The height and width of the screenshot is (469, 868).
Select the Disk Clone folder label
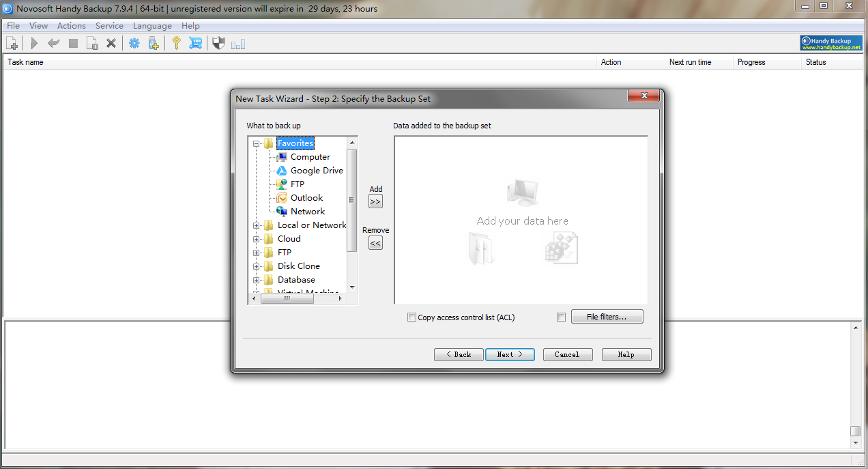[x=299, y=266]
